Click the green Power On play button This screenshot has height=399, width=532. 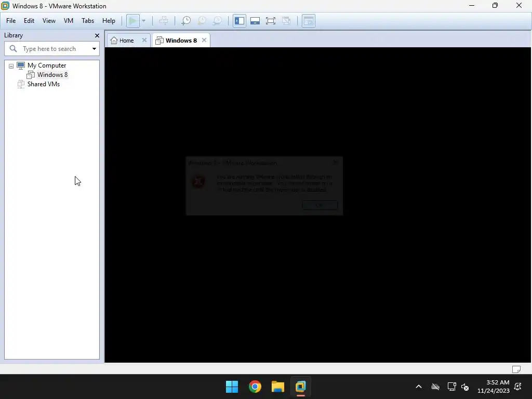tap(132, 21)
